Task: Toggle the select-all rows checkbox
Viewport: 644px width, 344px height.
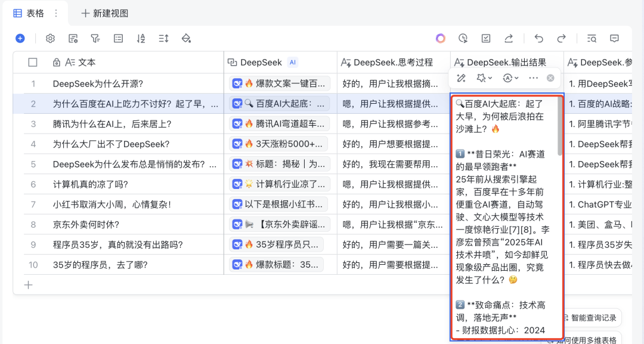Action: coord(32,63)
